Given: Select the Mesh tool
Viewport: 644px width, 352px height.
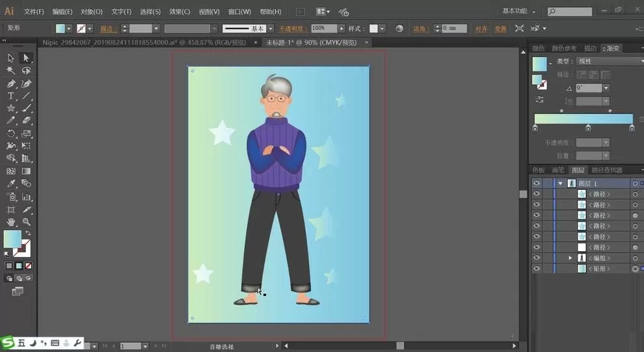Looking at the screenshot, I should pyautogui.click(x=11, y=171).
